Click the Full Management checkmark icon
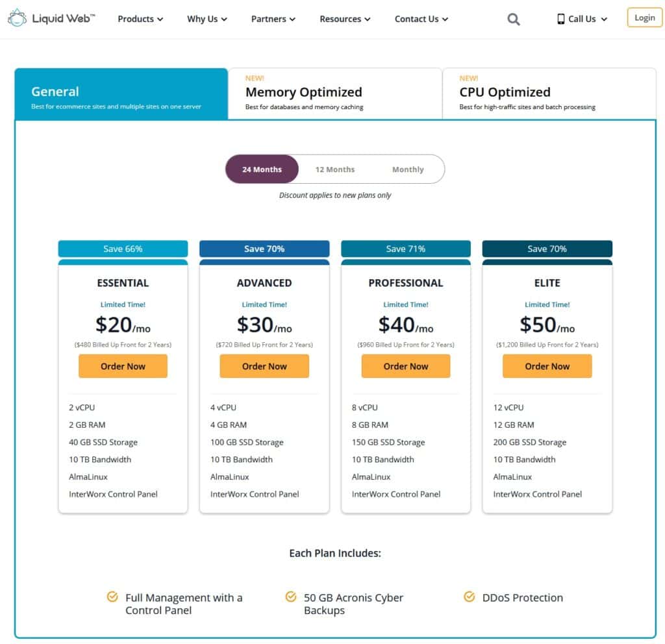 point(112,596)
